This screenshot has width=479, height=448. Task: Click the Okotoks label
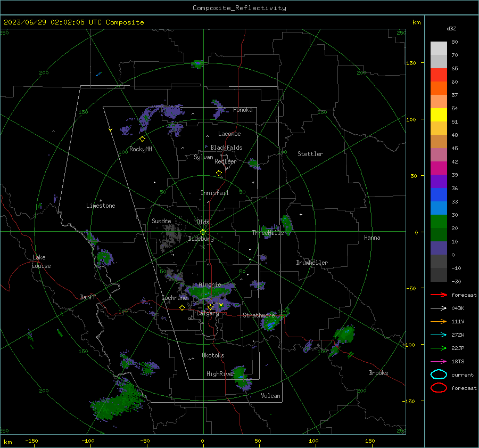click(213, 355)
